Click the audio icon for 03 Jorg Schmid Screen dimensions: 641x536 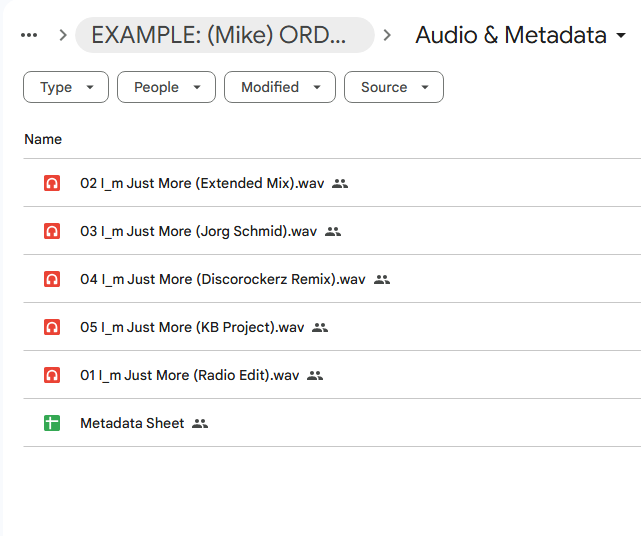click(52, 231)
